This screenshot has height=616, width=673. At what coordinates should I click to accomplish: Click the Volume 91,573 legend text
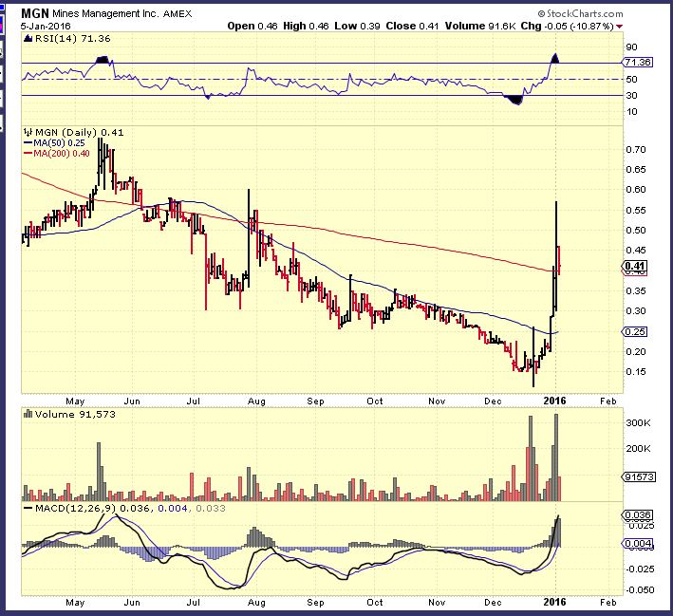click(75, 414)
